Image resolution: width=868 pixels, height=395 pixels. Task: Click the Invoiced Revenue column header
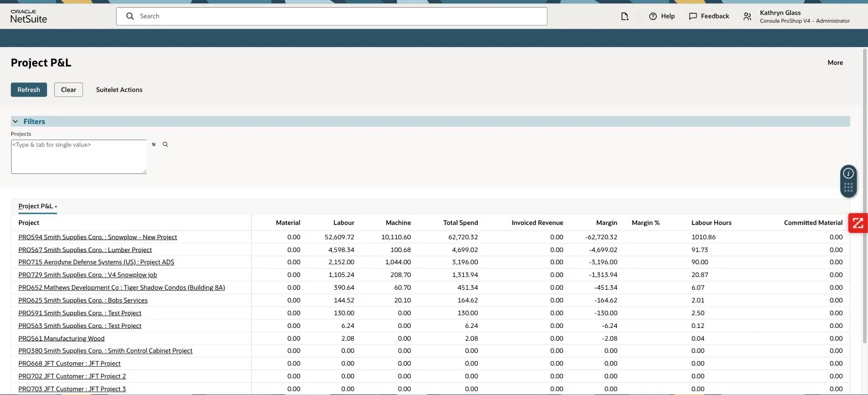click(537, 223)
